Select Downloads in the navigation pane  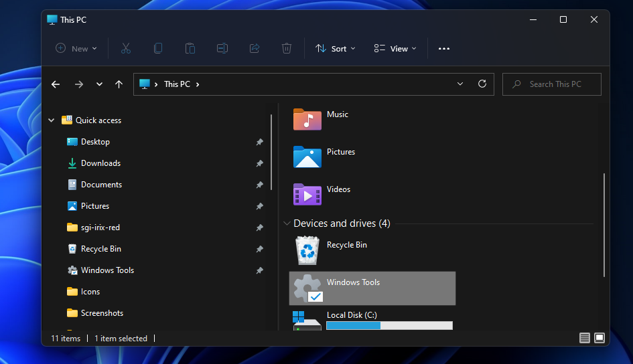coord(100,163)
